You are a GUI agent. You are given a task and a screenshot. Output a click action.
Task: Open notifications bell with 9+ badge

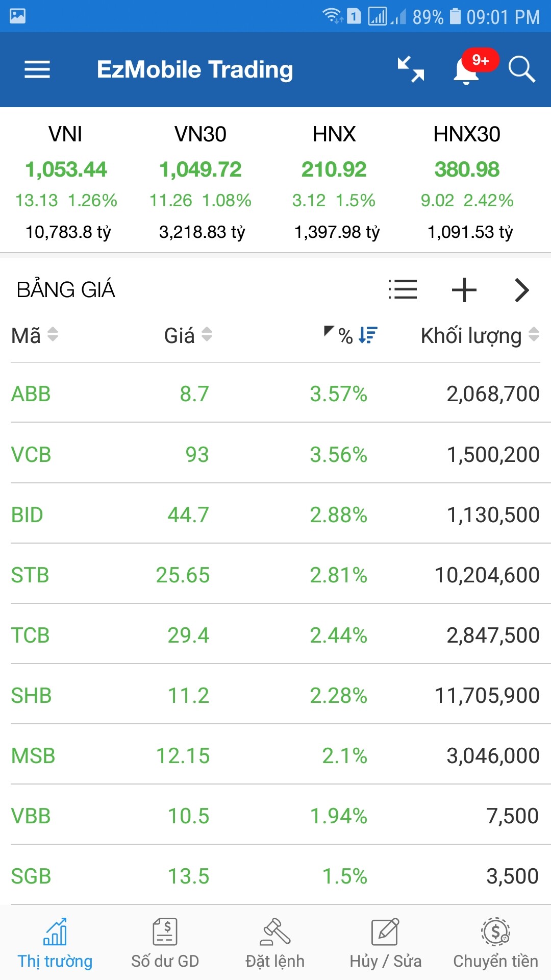pyautogui.click(x=466, y=70)
